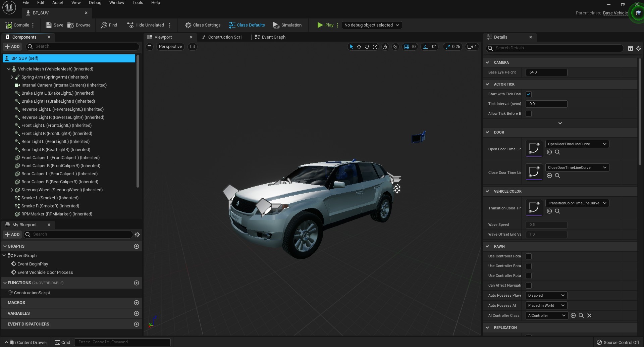Open the Details panel settings gear

(638, 48)
